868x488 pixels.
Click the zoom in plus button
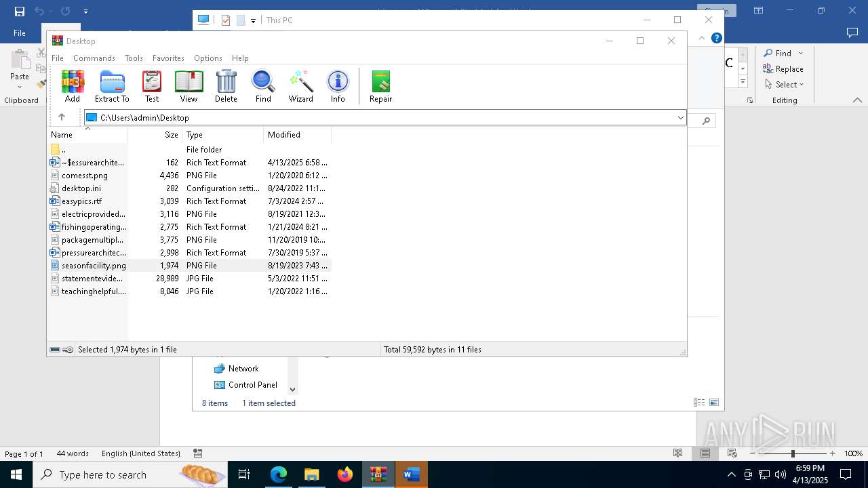coord(832,453)
